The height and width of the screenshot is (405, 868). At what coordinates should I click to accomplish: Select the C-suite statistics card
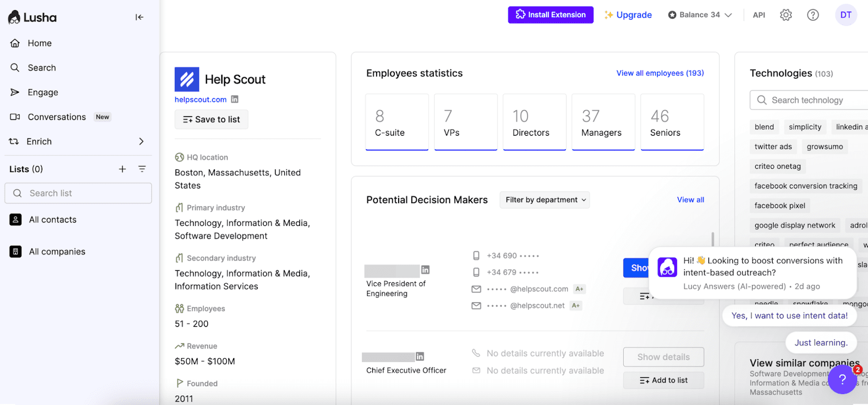click(397, 122)
